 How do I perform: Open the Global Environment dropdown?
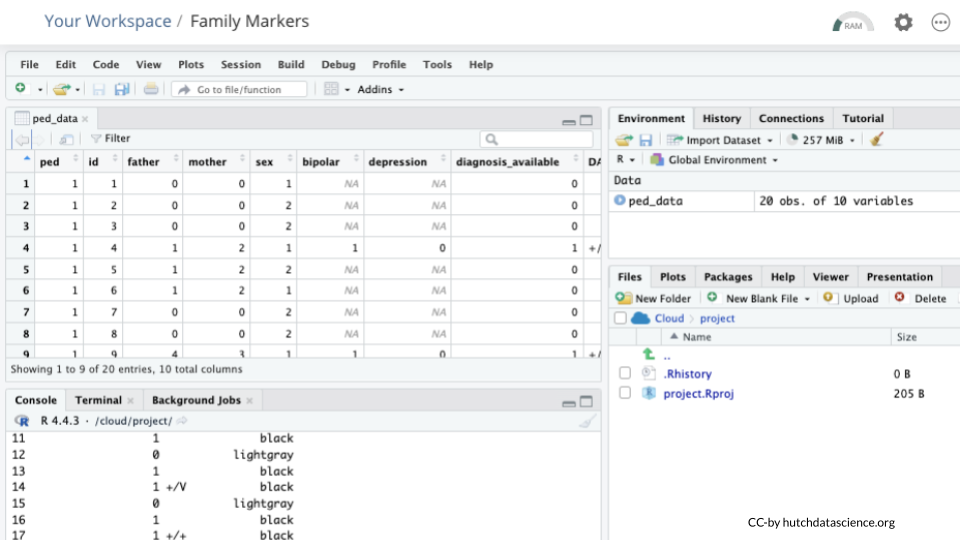(x=714, y=160)
